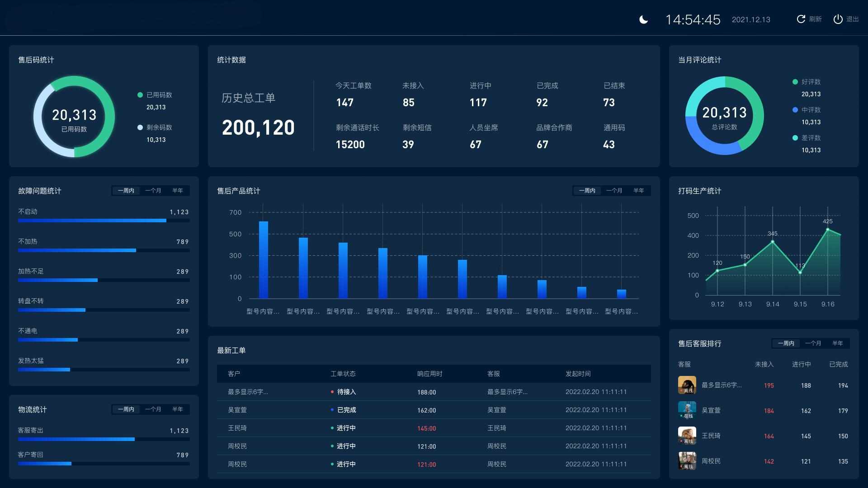Viewport: 868px width, 488px height.
Task: Click avatar of 王民琦 in ranking
Action: pos(687,436)
